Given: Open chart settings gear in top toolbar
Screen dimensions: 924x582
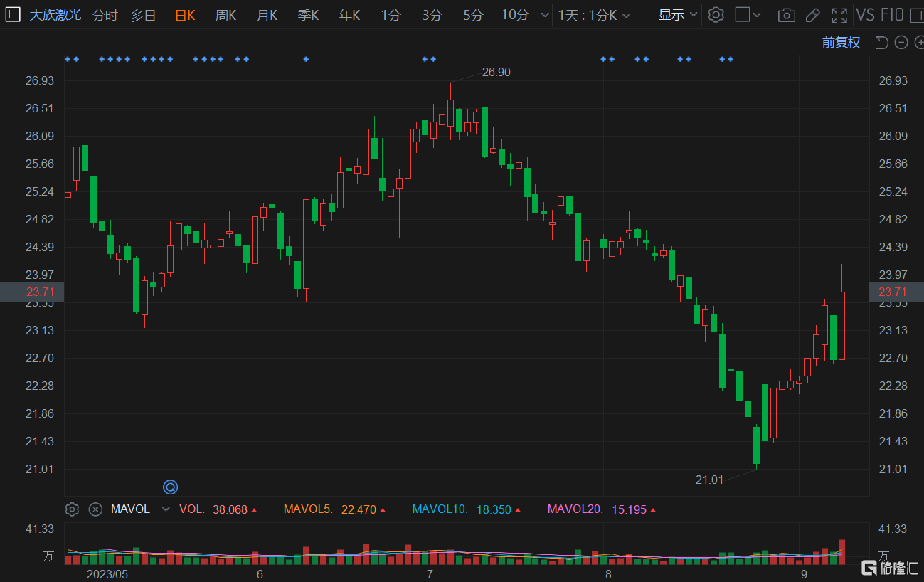Looking at the screenshot, I should tap(716, 15).
